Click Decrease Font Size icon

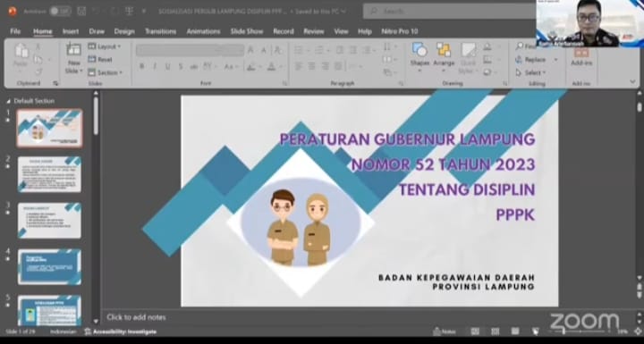264,50
